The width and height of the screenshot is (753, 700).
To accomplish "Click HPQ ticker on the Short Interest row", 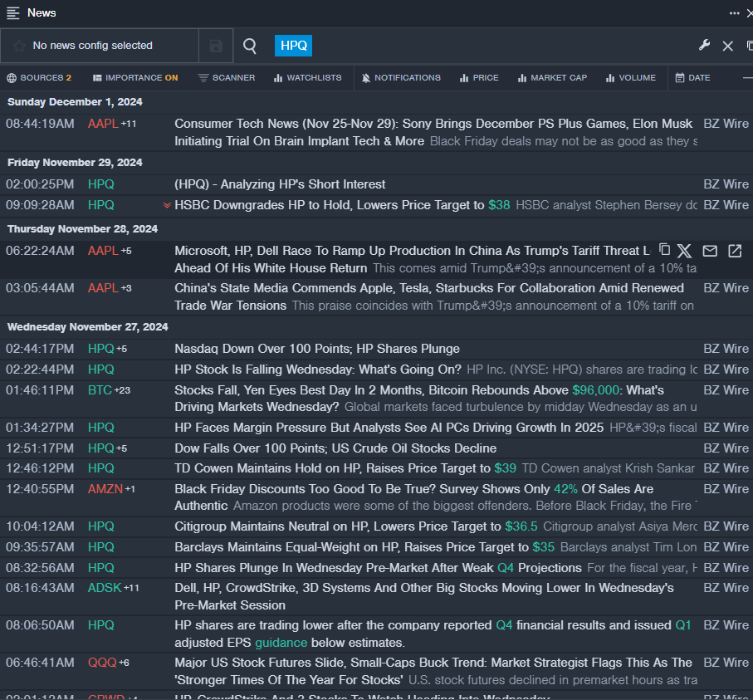I will (100, 184).
